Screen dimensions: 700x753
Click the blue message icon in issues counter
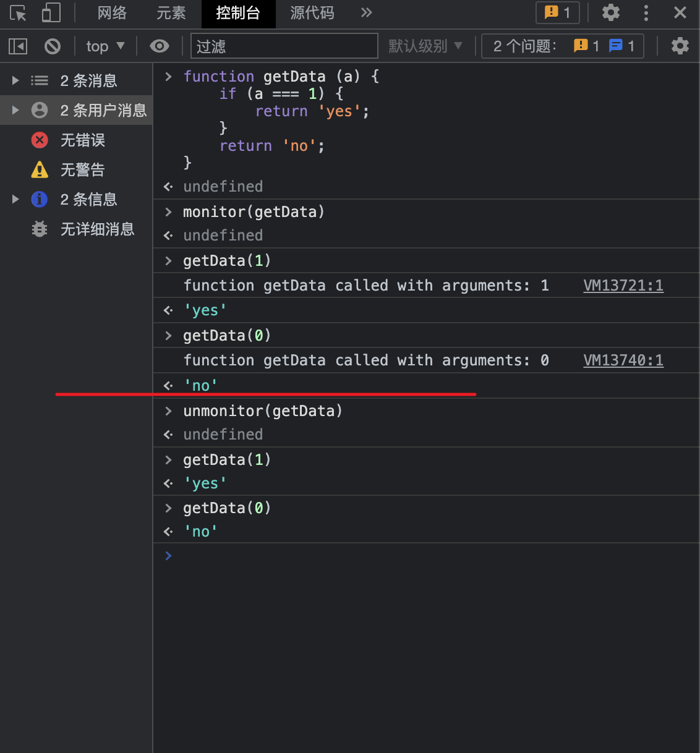pyautogui.click(x=616, y=45)
